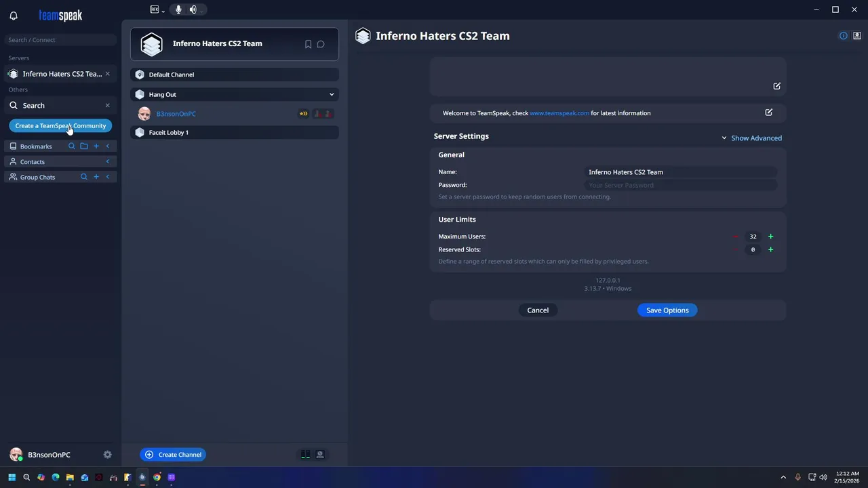Click Reserved Slots value 0
The image size is (868, 488).
click(753, 249)
